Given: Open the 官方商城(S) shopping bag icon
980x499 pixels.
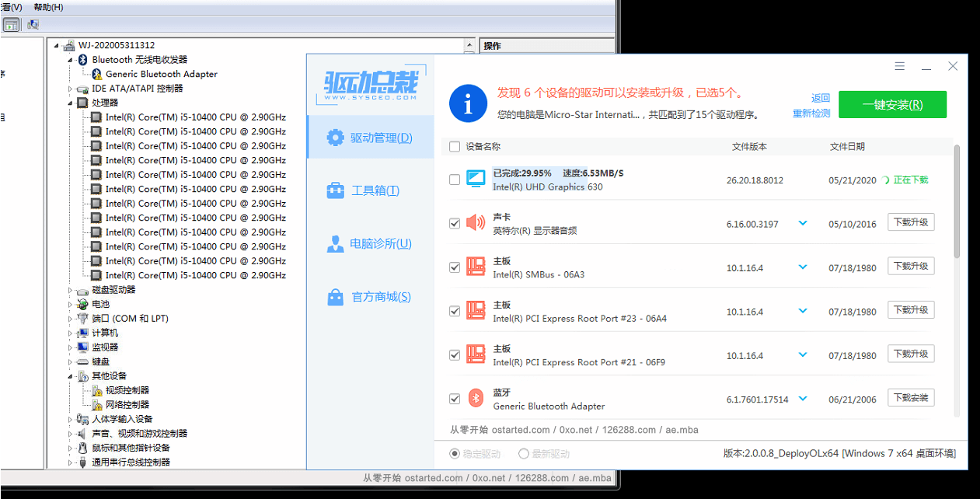Looking at the screenshot, I should (335, 297).
